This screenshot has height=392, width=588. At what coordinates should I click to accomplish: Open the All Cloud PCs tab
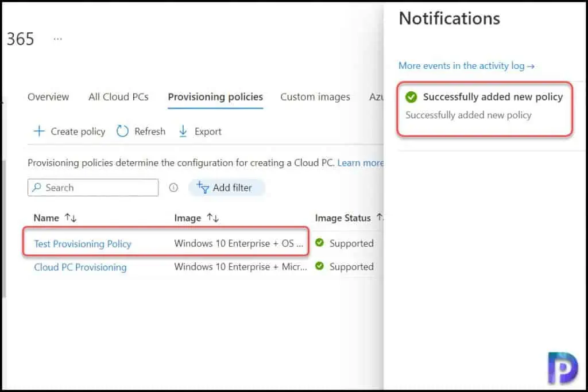tap(118, 96)
